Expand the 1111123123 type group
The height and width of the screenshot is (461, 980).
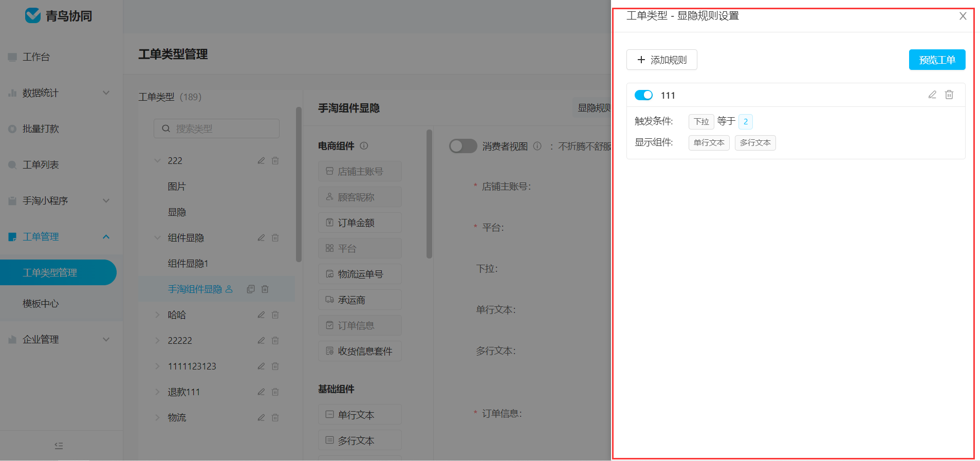[158, 366]
